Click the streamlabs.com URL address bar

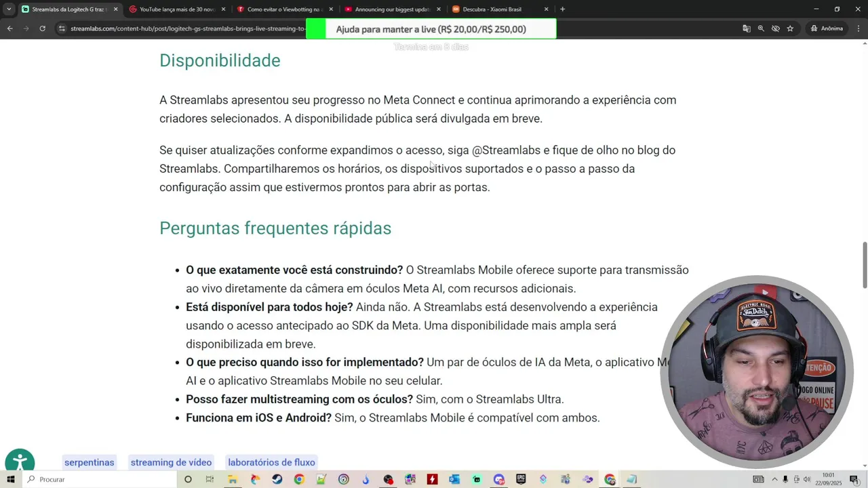click(x=186, y=28)
